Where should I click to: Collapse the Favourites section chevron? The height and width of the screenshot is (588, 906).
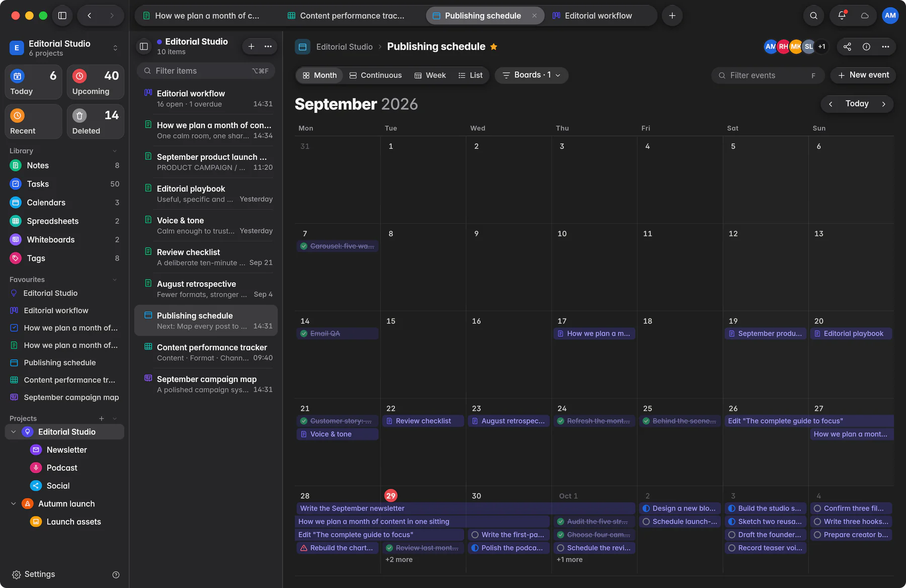[x=115, y=280]
